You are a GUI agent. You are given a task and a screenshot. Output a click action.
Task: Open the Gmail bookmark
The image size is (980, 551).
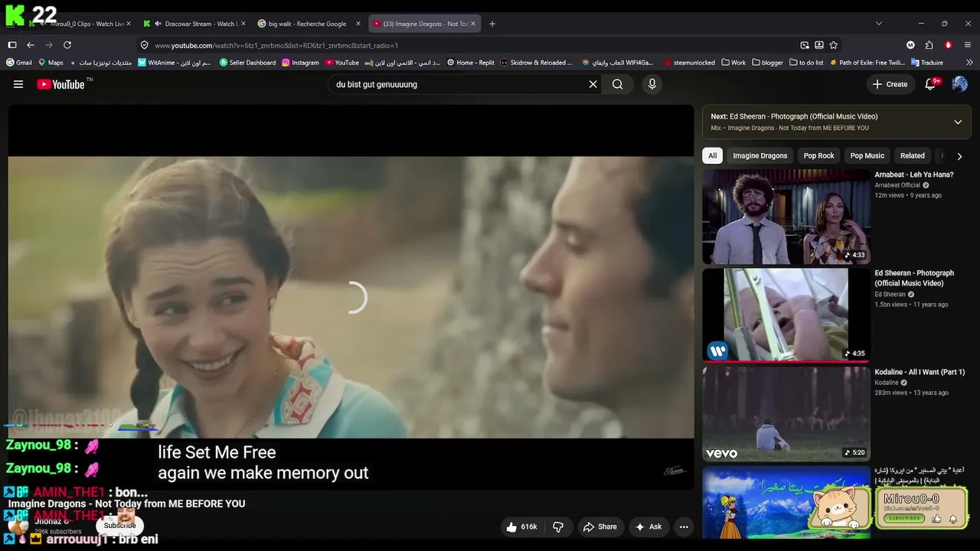[x=19, y=63]
